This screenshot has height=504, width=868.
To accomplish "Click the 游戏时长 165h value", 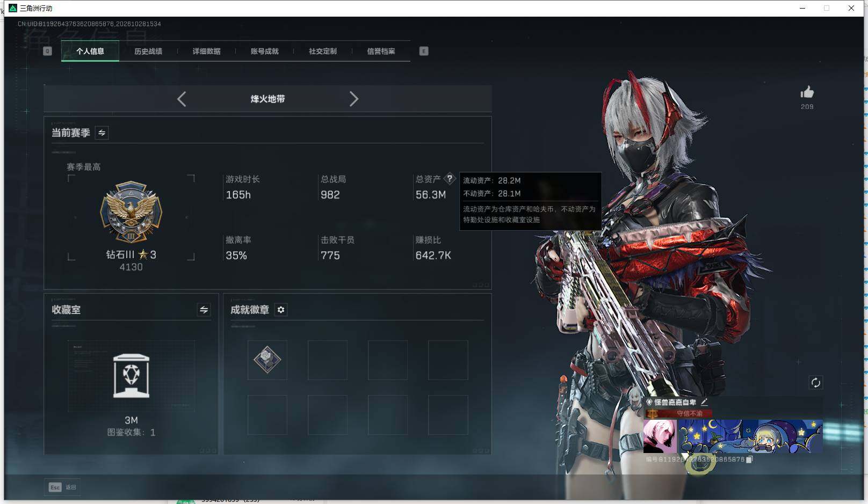I will point(238,195).
